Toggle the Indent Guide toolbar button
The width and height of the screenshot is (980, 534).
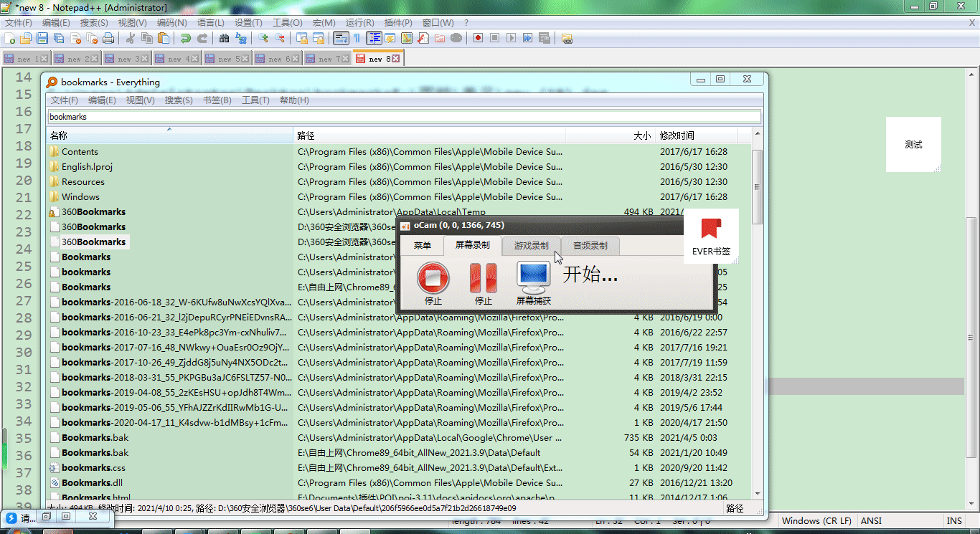click(373, 38)
